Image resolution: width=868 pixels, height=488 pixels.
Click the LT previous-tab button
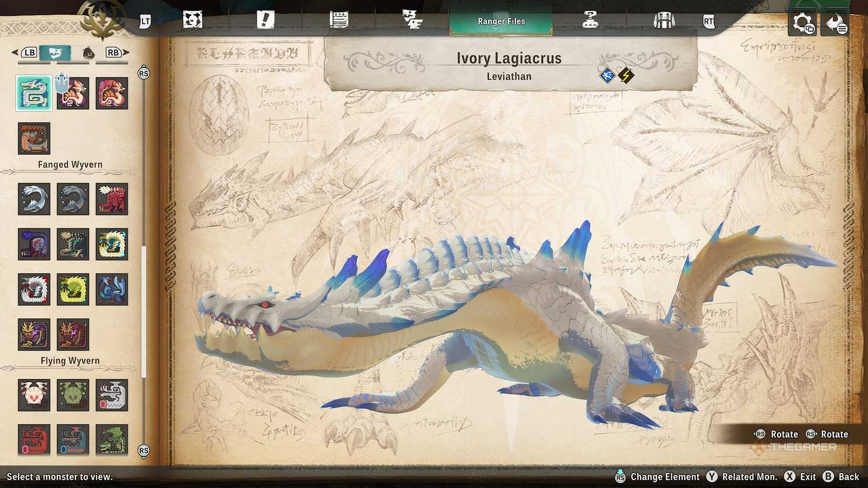tap(145, 22)
